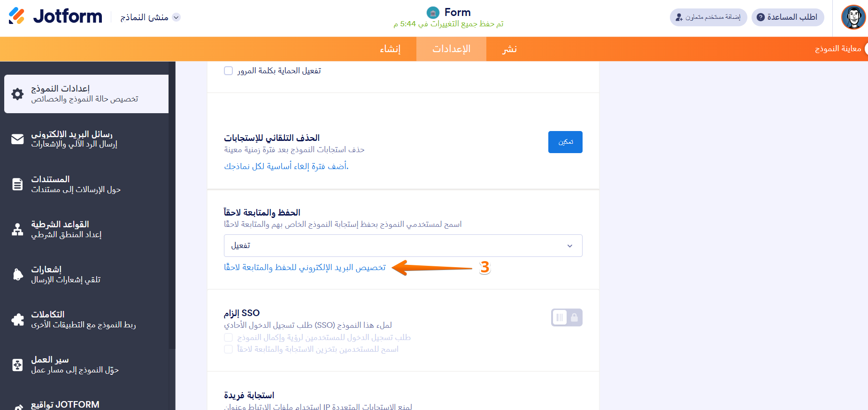This screenshot has width=868, height=410.
Task: Switch to the الإعدادات tab
Action: pyautogui.click(x=451, y=49)
